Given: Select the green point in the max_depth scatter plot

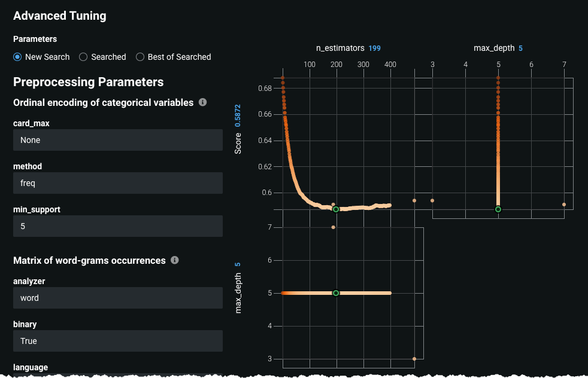Looking at the screenshot, I should [x=336, y=293].
